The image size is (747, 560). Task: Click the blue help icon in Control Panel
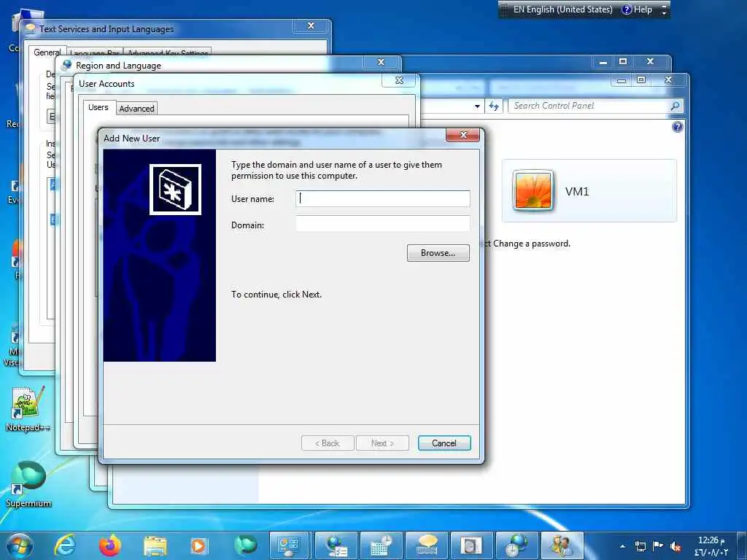pos(677,127)
